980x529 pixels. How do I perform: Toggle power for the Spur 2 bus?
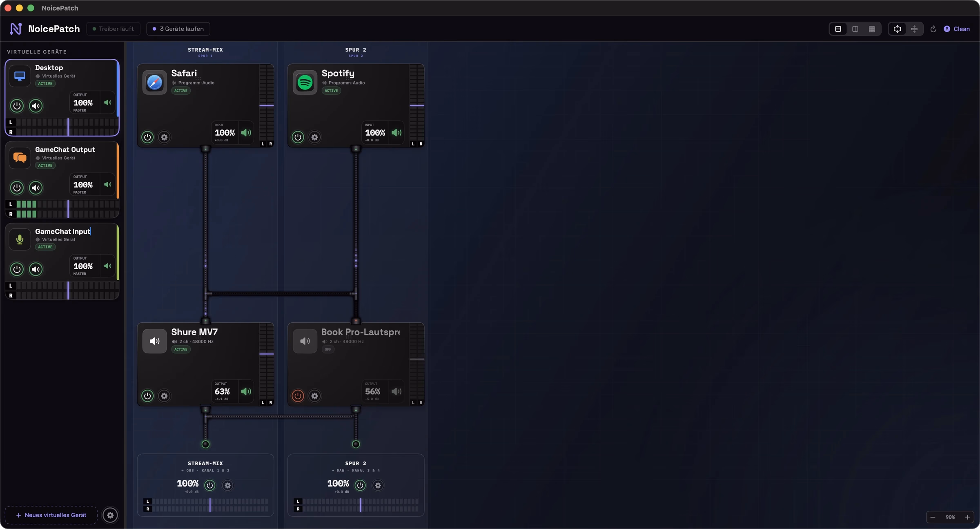pos(360,485)
